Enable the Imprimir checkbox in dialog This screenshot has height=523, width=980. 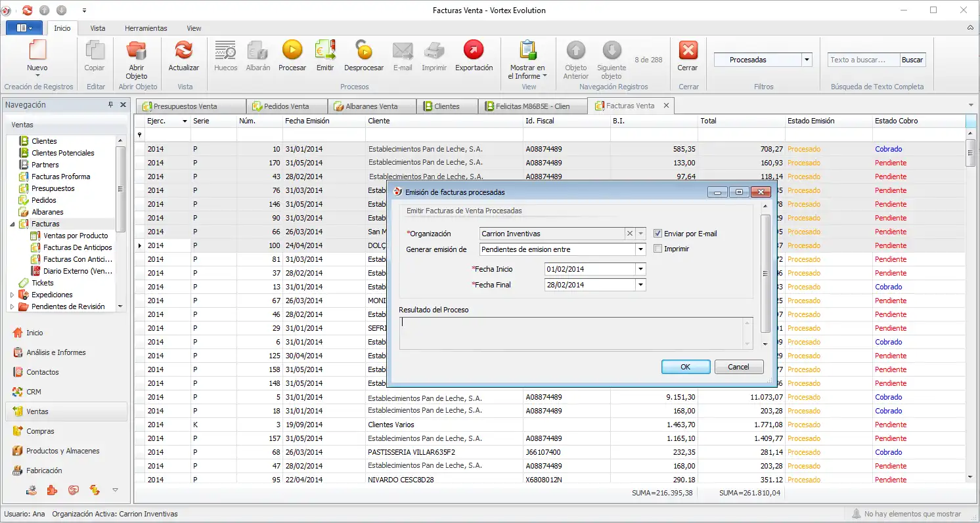(657, 249)
